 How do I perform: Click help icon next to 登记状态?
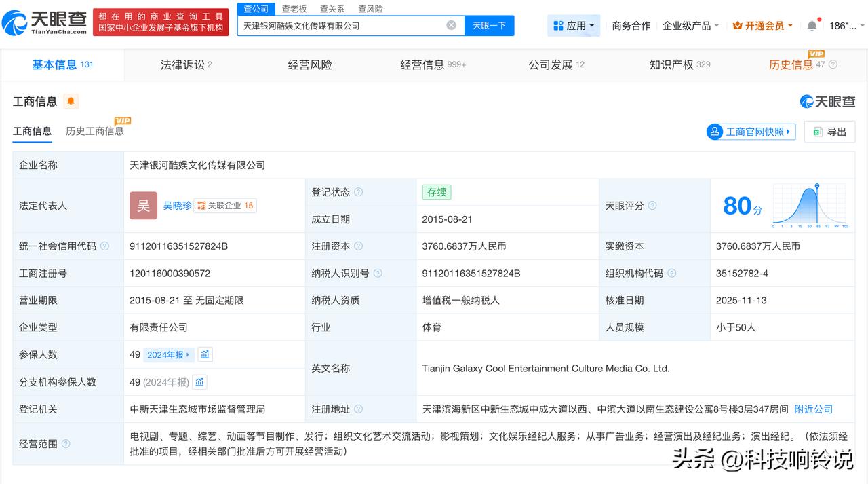coord(358,192)
